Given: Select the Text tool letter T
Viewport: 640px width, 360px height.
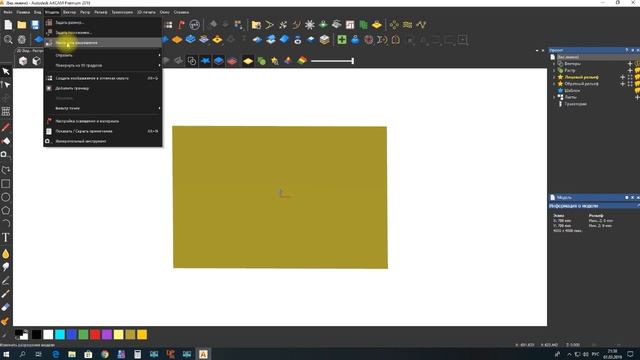Looking at the screenshot, I should 6,238.
